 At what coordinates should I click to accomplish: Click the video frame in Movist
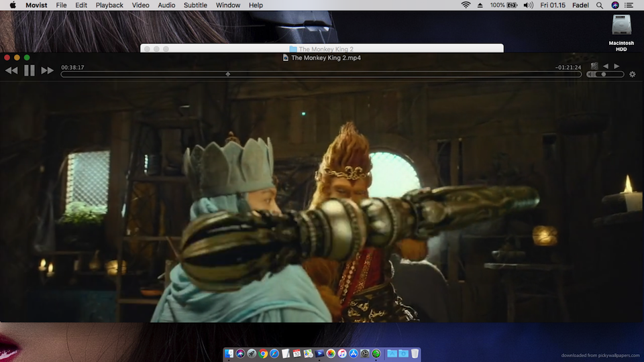322,202
